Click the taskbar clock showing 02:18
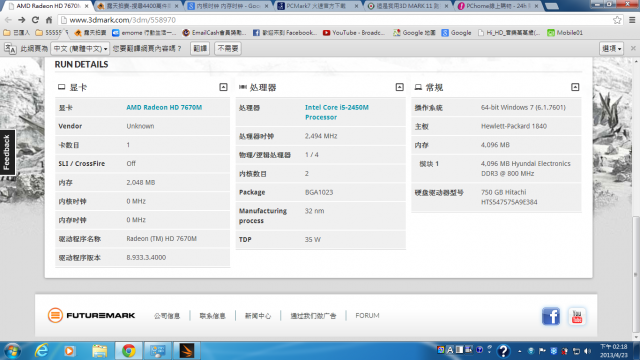The width and height of the screenshot is (640, 360). click(x=613, y=351)
